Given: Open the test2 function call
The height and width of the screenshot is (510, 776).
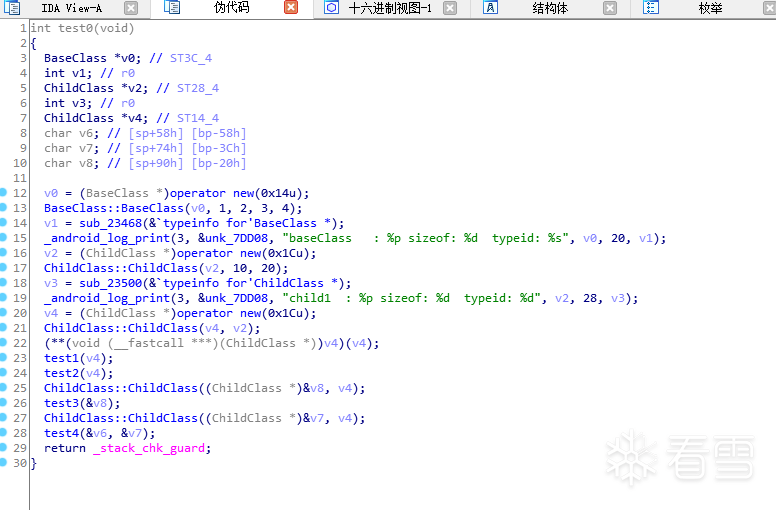Looking at the screenshot, I should click(x=61, y=373).
